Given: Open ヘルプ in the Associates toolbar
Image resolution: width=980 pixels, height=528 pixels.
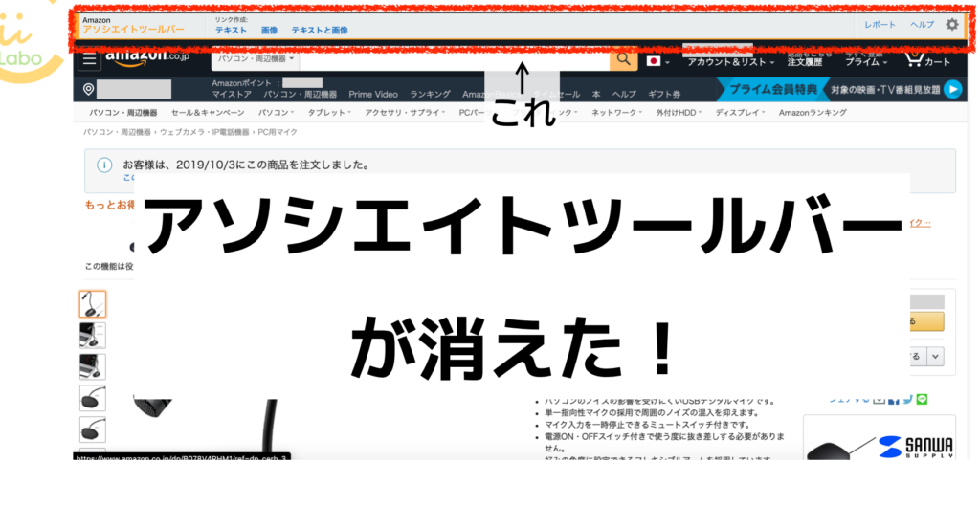Looking at the screenshot, I should (922, 24).
